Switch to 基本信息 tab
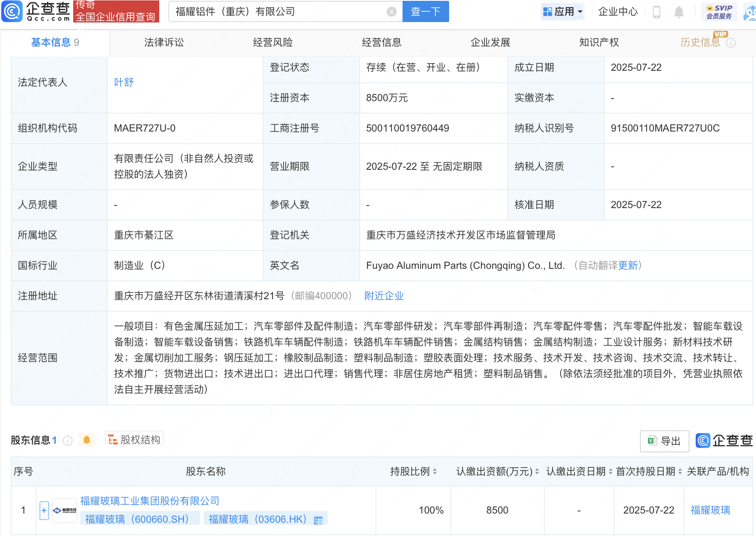Viewport: 756px width, 536px height. pyautogui.click(x=55, y=42)
